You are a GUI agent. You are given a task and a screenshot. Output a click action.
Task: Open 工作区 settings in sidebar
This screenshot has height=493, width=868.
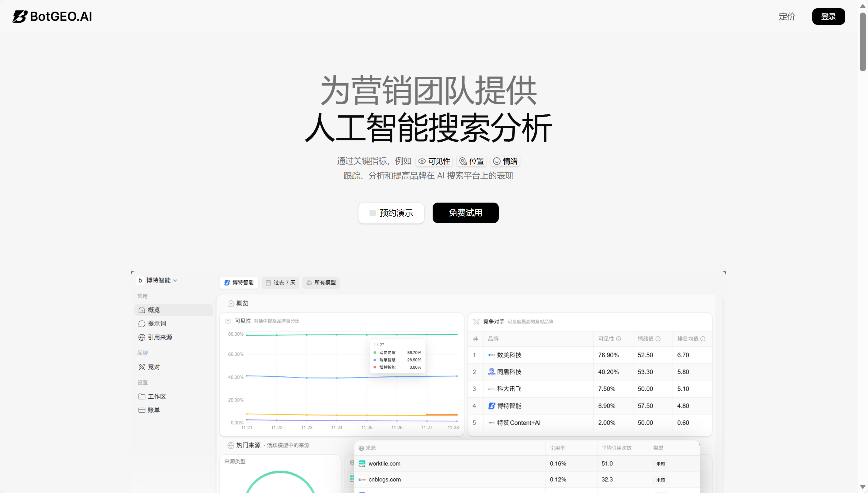tap(156, 396)
